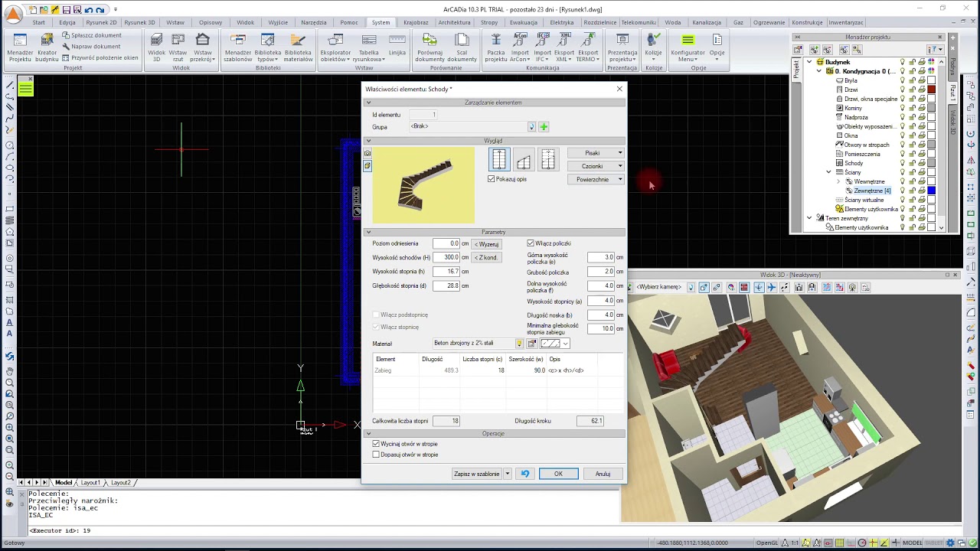Click undo icon next to OK button

click(x=525, y=474)
